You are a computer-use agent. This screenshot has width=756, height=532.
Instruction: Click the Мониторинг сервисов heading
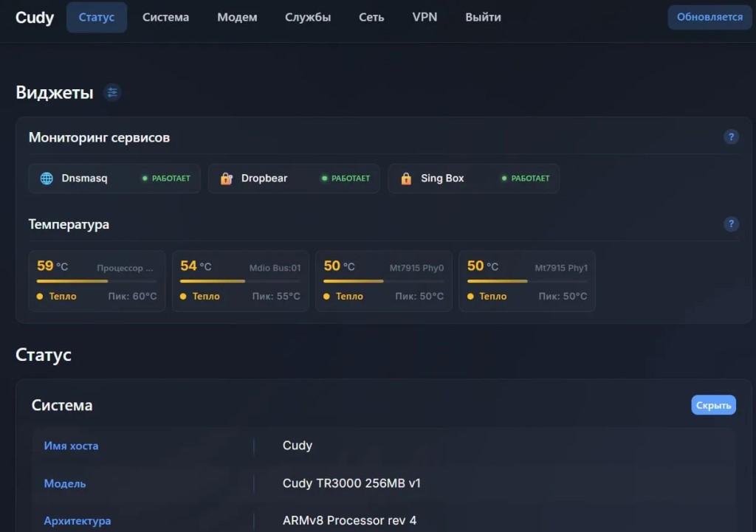[x=100, y=138]
